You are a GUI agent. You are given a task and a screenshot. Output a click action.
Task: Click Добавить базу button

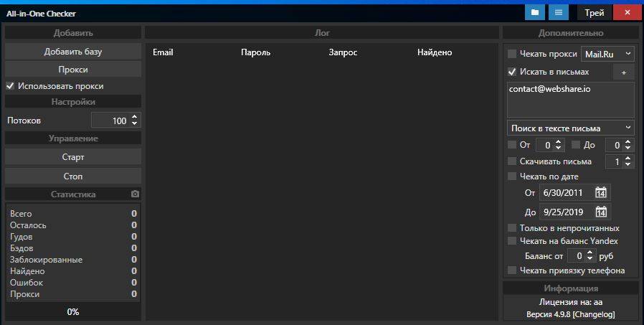pos(73,52)
